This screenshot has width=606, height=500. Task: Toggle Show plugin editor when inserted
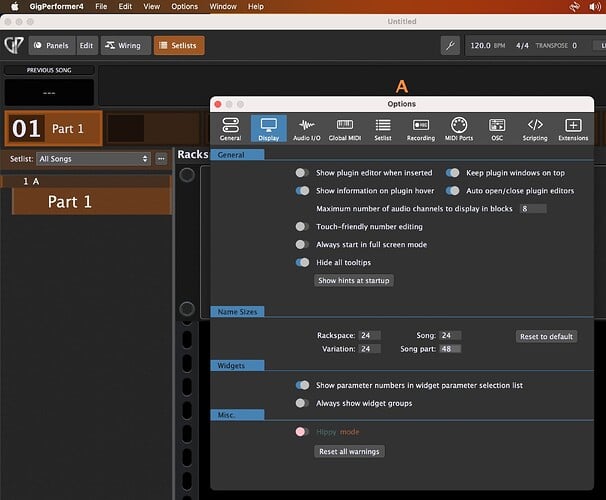click(x=302, y=173)
